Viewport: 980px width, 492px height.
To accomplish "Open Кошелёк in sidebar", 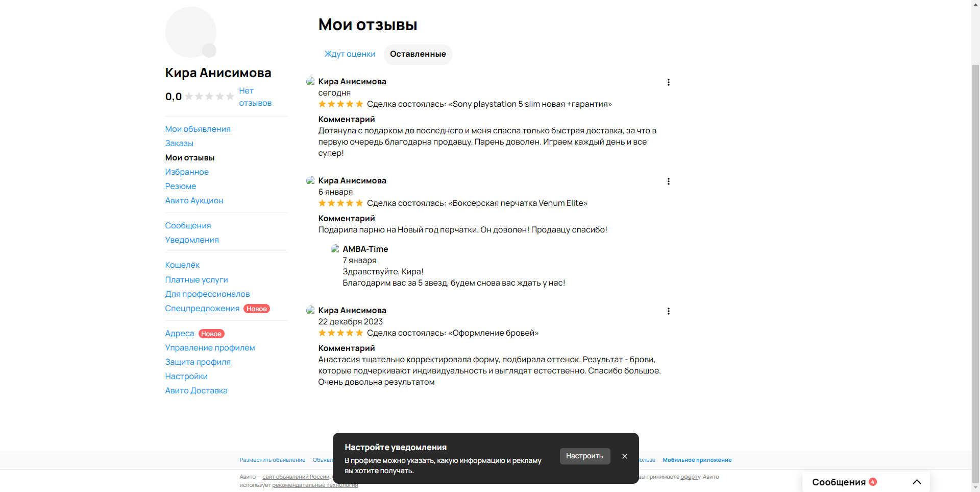I will point(182,265).
